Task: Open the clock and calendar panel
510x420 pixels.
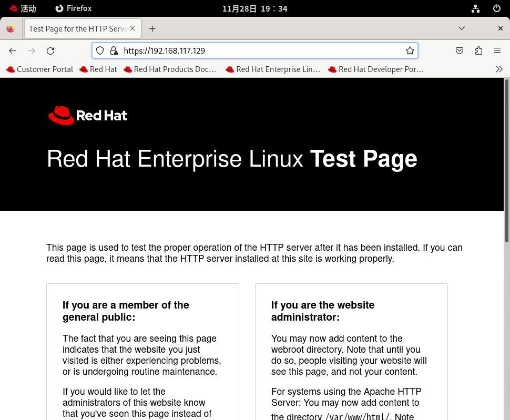Action: (254, 8)
